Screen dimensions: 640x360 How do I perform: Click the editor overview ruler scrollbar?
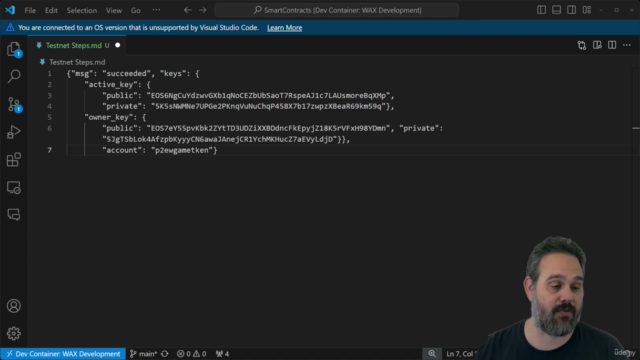[636, 208]
